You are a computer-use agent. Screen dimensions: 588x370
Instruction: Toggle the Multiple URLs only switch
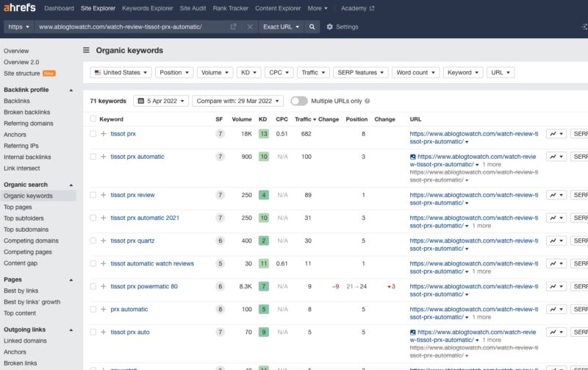[x=299, y=101]
